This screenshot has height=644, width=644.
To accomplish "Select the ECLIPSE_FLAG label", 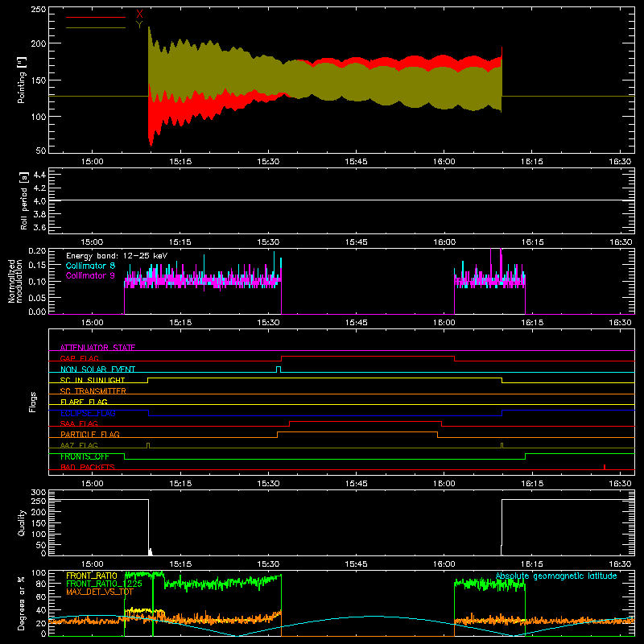I will tap(88, 413).
